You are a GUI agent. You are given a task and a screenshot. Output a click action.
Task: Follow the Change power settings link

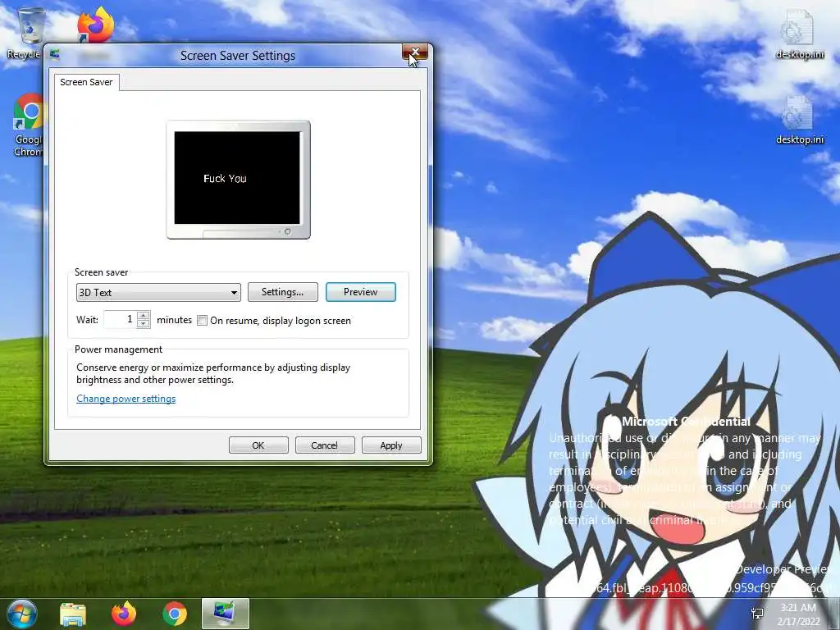point(126,399)
